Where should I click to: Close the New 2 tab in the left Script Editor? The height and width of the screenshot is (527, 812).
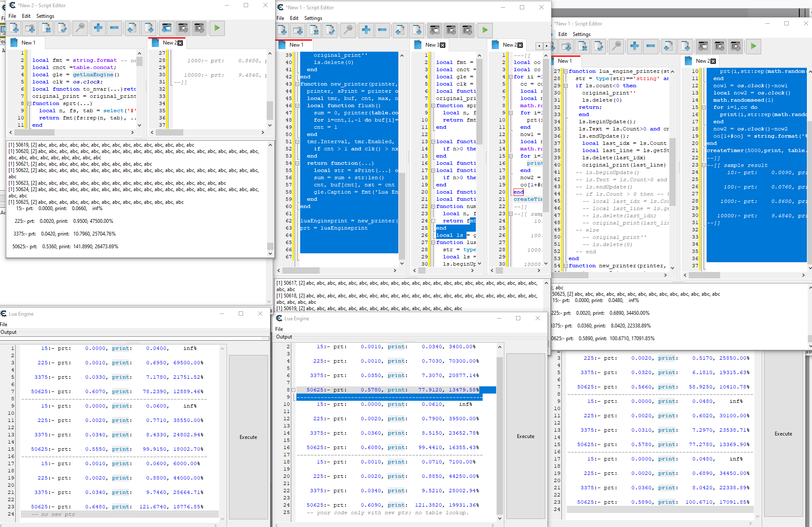(x=180, y=43)
